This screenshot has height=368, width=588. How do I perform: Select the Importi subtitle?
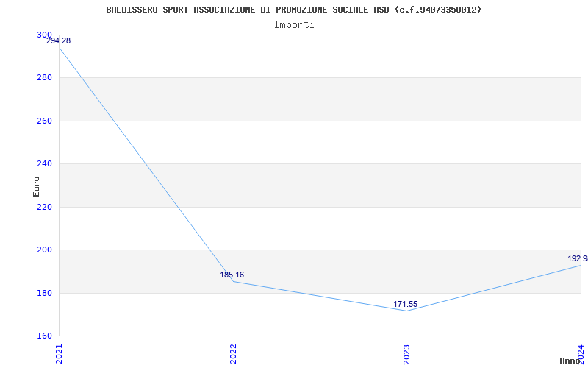pyautogui.click(x=294, y=25)
